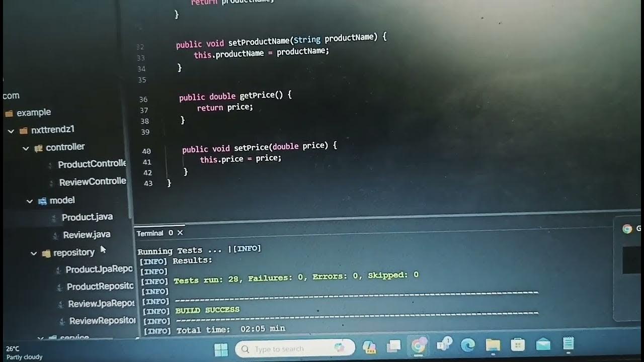The height and width of the screenshot is (362, 644).
Task: Open ReviewJpaRepository file in tree
Action: [x=102, y=304]
